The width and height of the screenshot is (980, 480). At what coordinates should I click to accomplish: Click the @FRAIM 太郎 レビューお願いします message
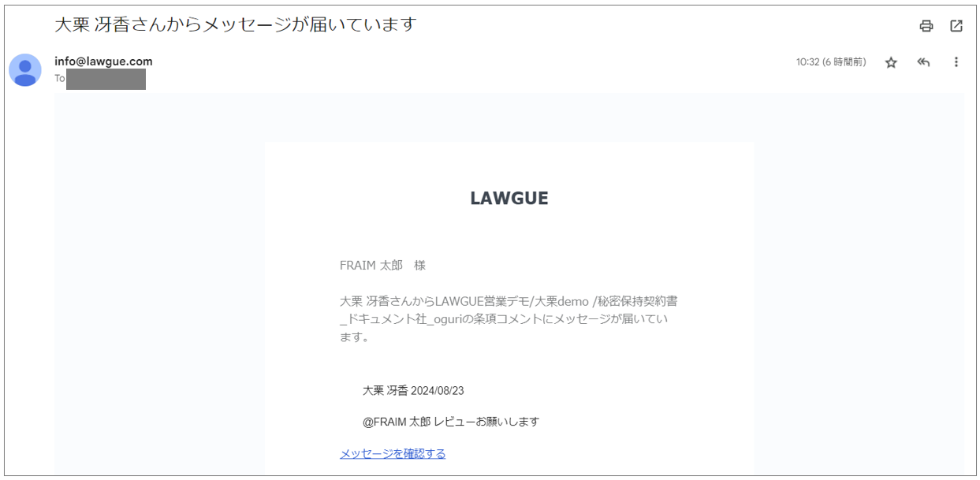click(450, 422)
